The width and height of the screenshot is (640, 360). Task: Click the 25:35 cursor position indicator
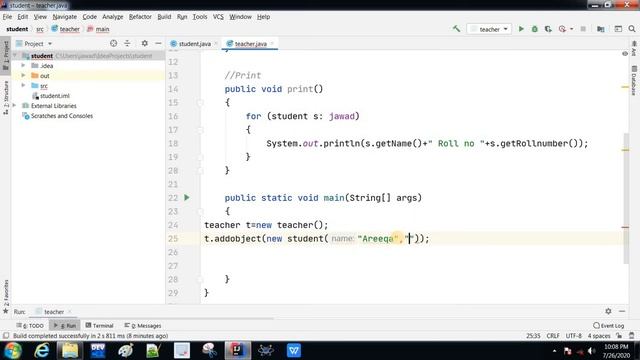coord(533,336)
